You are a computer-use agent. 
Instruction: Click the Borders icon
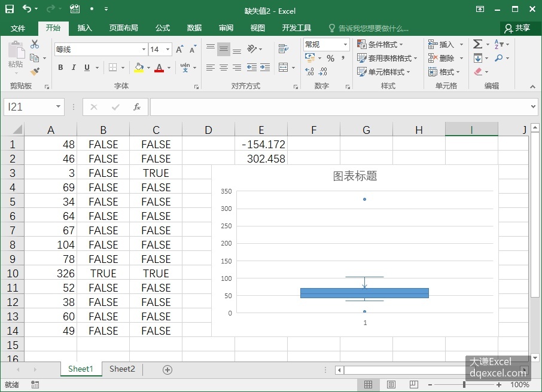point(112,68)
